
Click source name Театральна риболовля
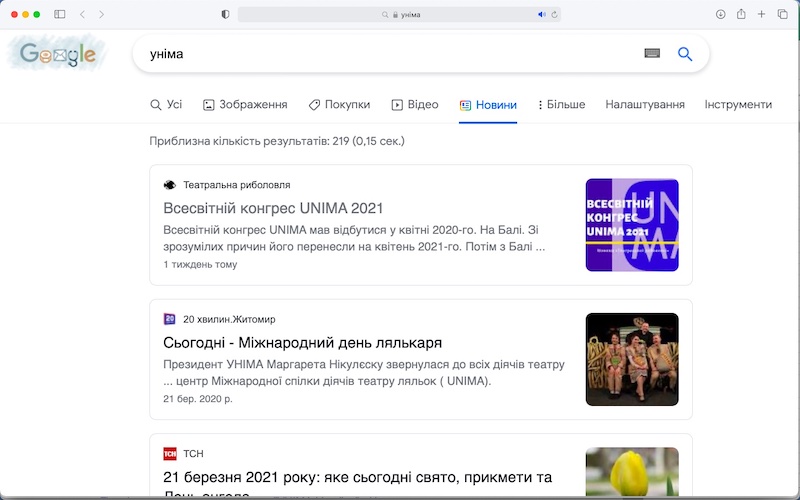click(x=237, y=185)
